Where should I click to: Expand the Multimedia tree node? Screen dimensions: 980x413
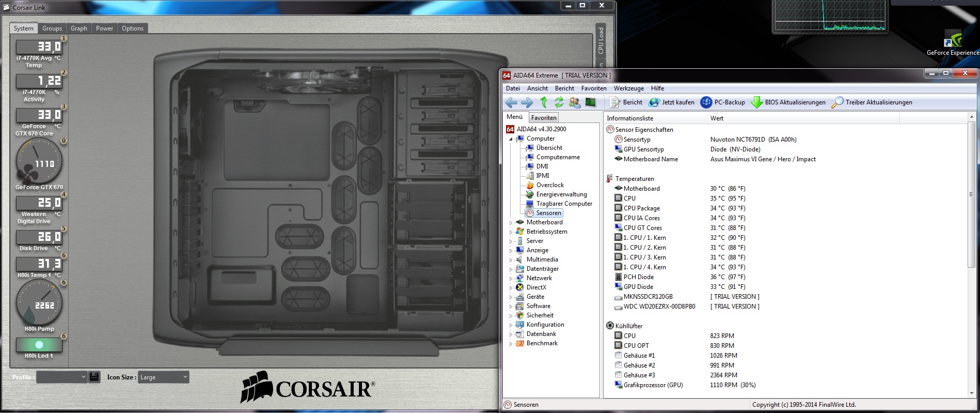tap(511, 260)
